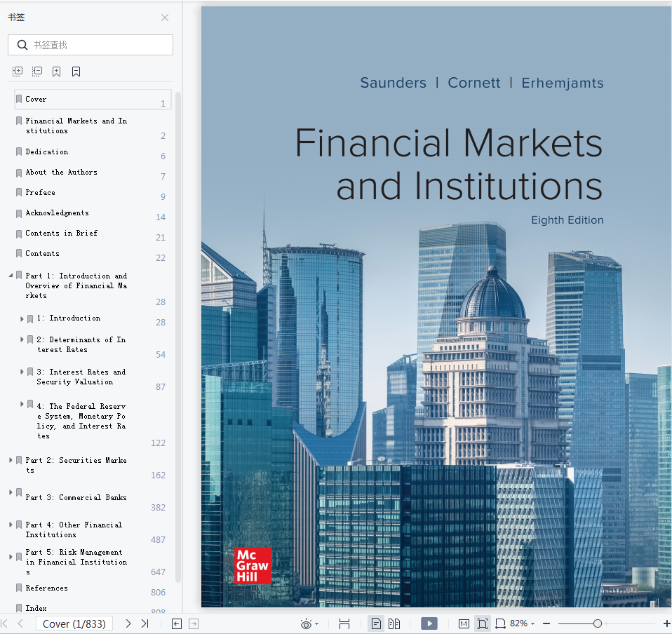
Task: Go forward to next view
Action: (194, 623)
